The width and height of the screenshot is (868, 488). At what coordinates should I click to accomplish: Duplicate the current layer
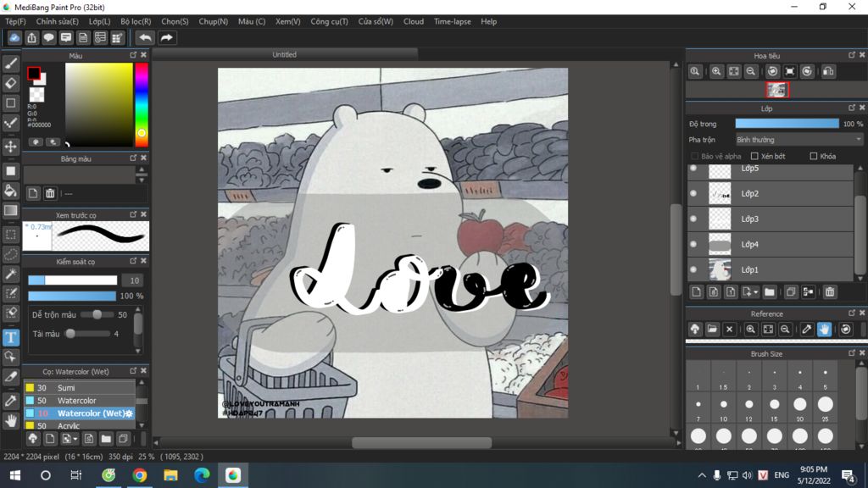791,292
